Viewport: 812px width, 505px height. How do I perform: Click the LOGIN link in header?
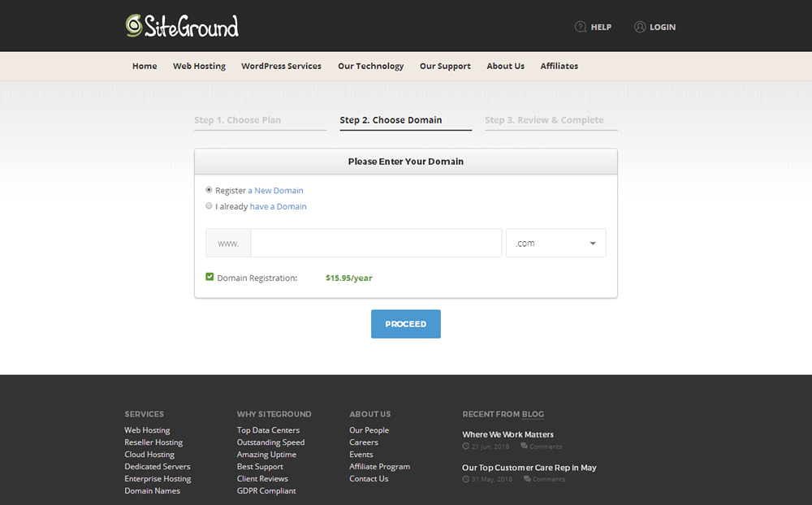[x=663, y=27]
